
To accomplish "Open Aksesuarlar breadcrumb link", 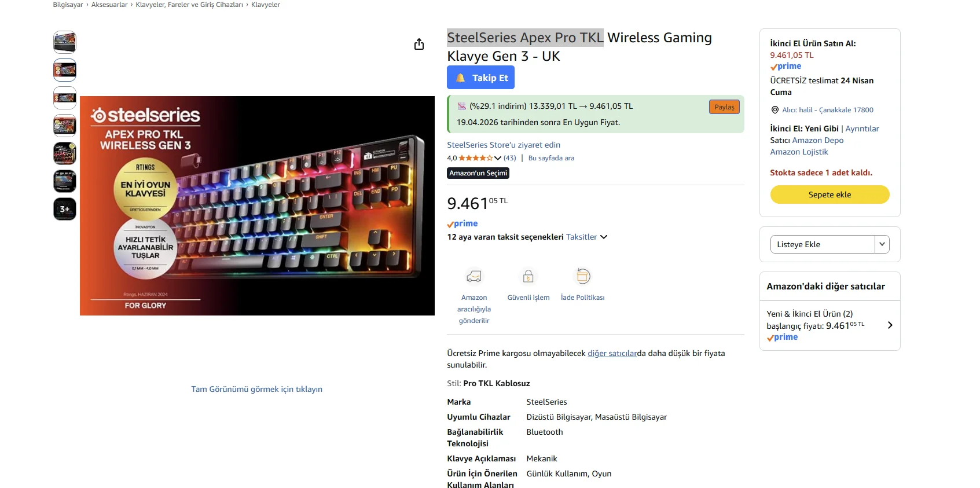I will [x=109, y=5].
